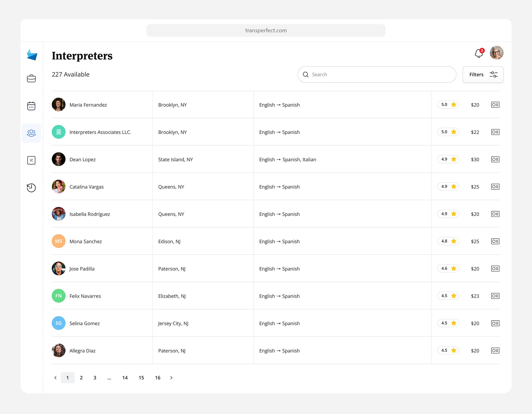The height and width of the screenshot is (414, 532).
Task: Jump to page 16
Action: (x=158, y=378)
